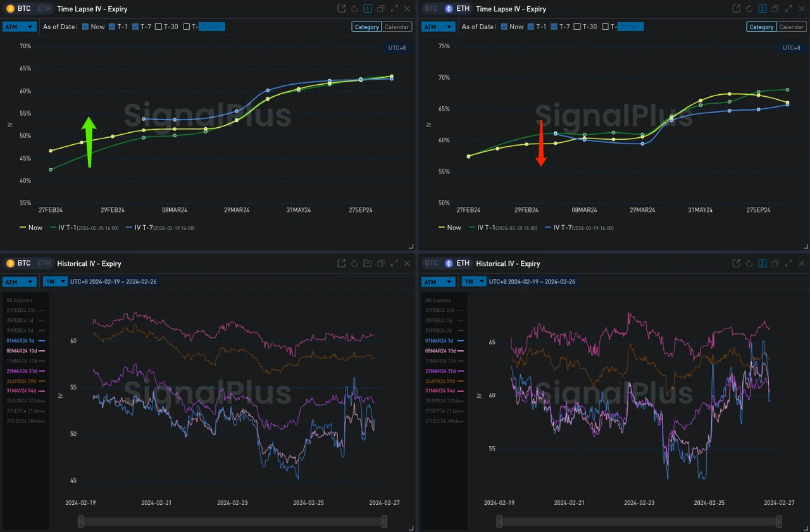Uncheck Now checkbox in BTC Time Lapse
Image resolution: width=810 pixels, height=532 pixels.
point(85,27)
